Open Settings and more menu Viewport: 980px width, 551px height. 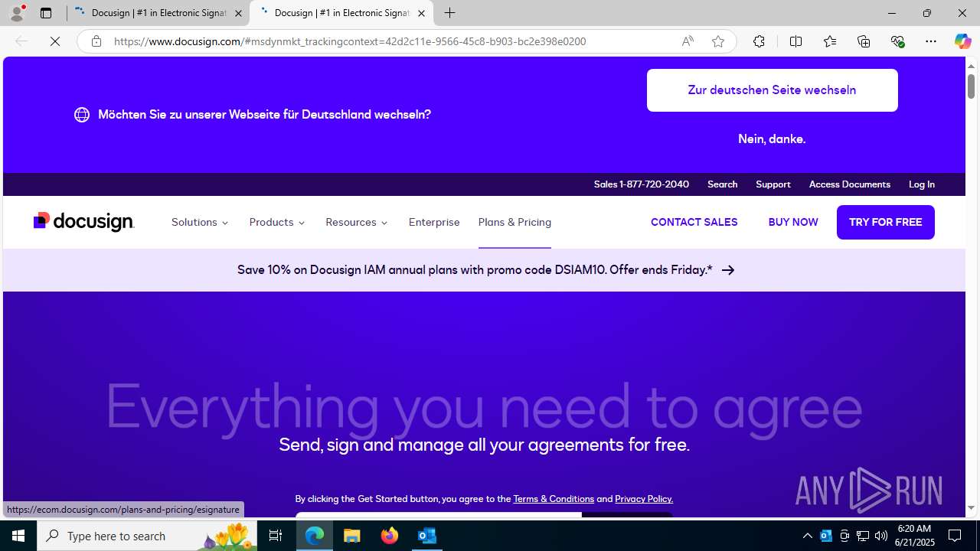point(931,41)
